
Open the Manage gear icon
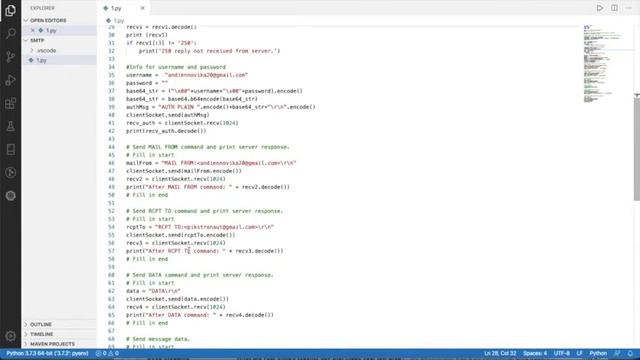[11, 336]
